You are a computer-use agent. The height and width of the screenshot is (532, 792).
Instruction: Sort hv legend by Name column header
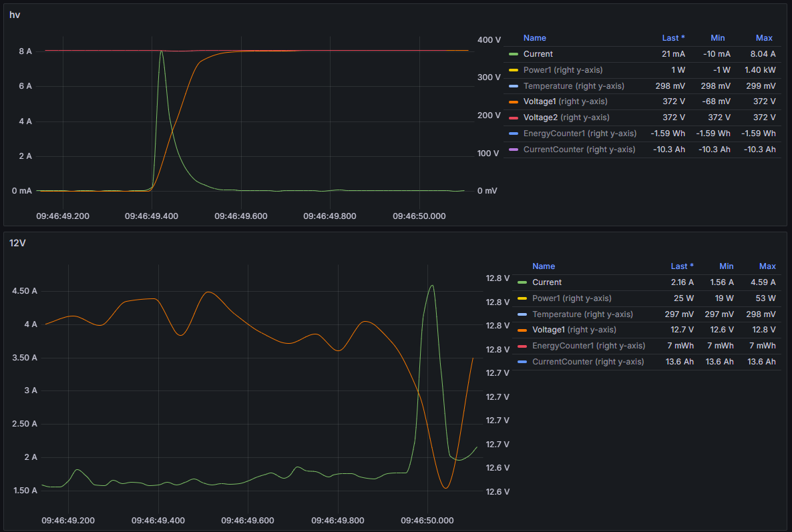coord(534,38)
